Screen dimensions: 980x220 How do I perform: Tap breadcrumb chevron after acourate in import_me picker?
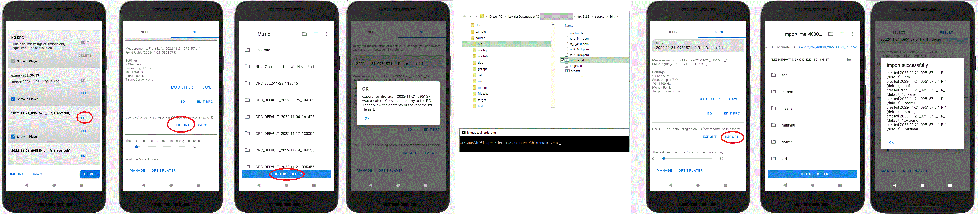click(x=794, y=47)
